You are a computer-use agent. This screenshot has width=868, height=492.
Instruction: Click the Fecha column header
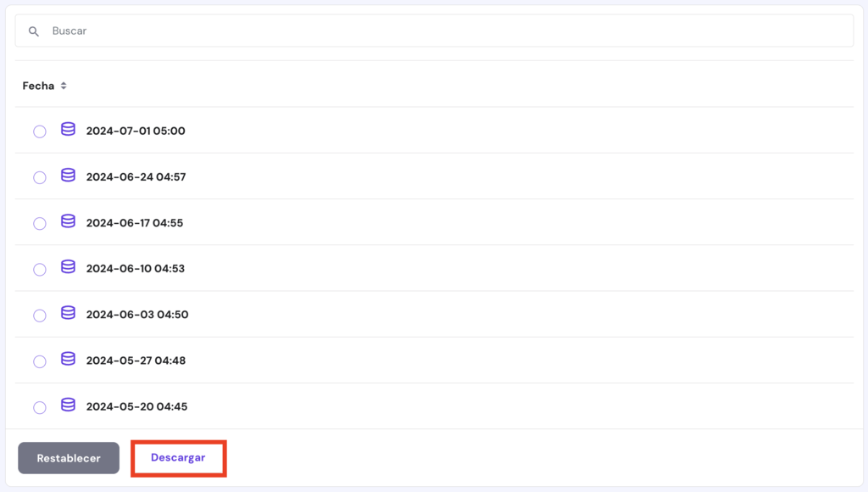click(x=40, y=85)
